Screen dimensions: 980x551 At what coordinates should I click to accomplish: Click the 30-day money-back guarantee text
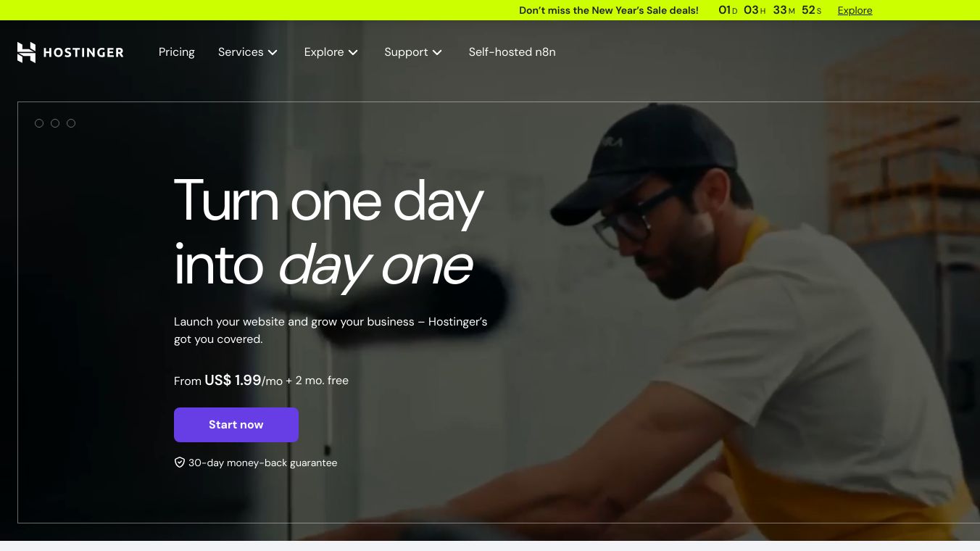(262, 463)
